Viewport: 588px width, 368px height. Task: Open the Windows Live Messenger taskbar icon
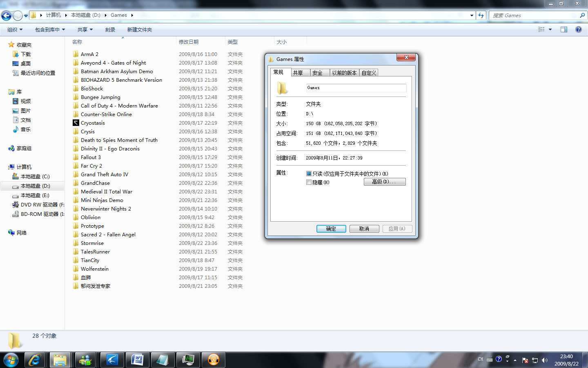click(x=86, y=360)
